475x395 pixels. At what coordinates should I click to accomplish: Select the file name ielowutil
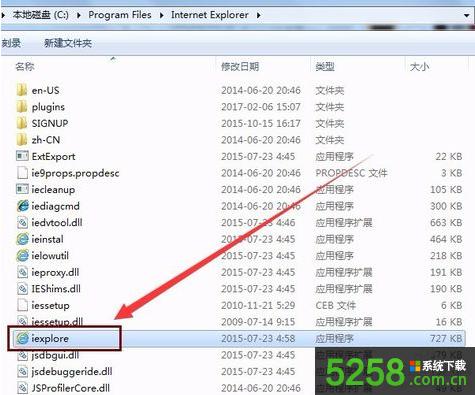tap(50, 256)
